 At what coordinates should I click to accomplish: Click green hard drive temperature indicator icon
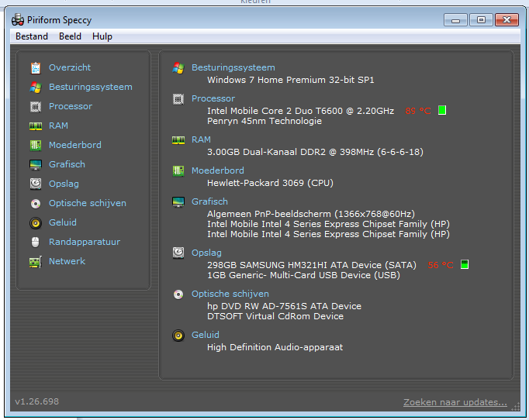[465, 264]
